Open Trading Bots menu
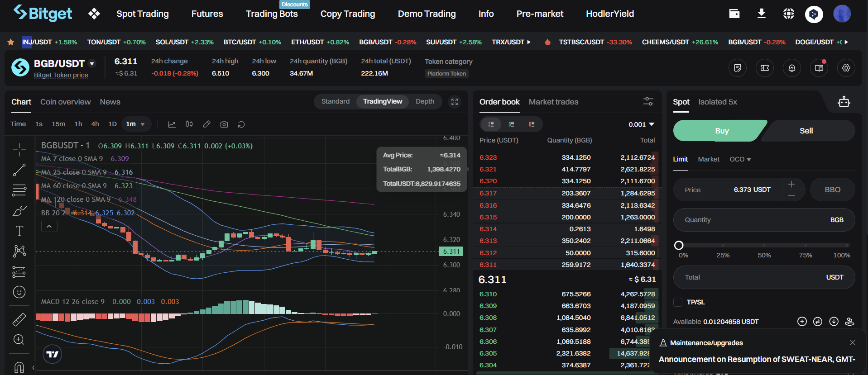Screen dimensions: 868x375 [x=272, y=14]
